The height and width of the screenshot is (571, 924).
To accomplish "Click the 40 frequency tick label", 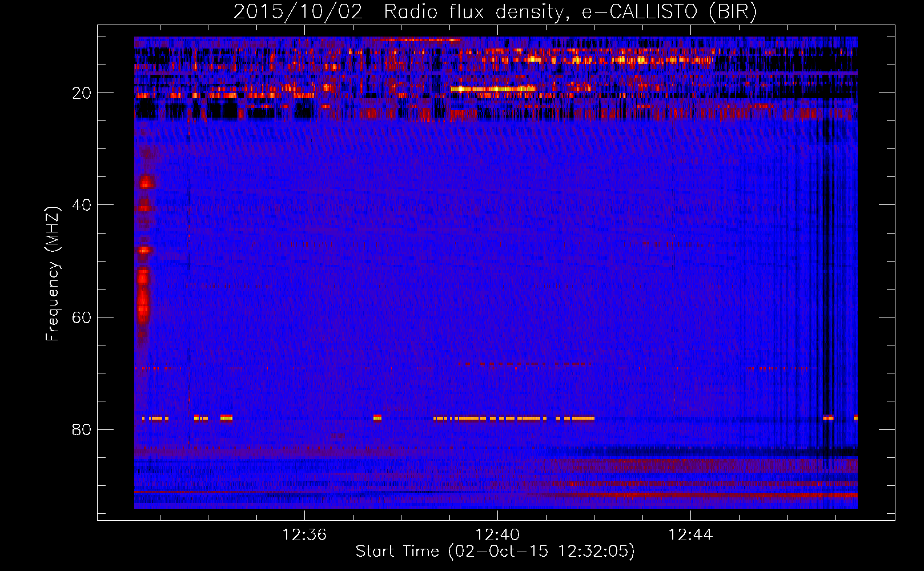I will click(x=82, y=205).
